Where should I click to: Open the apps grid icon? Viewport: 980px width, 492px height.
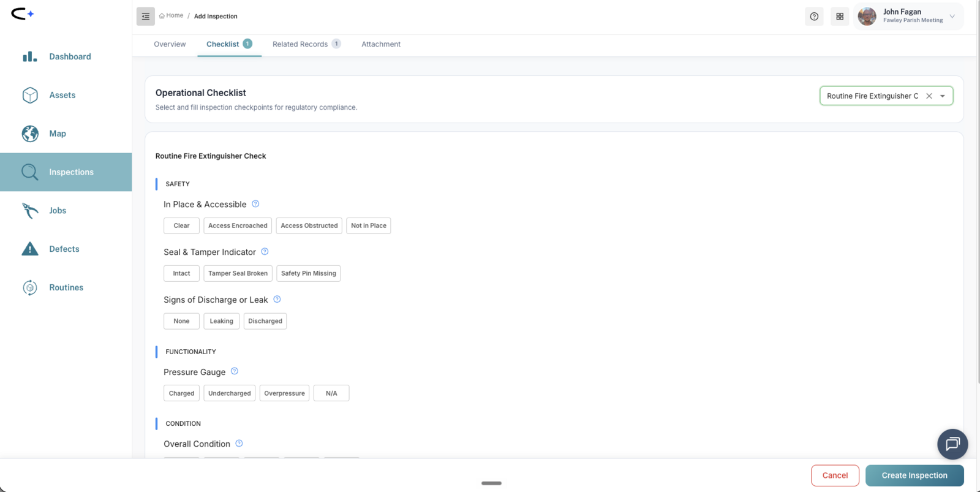(840, 17)
